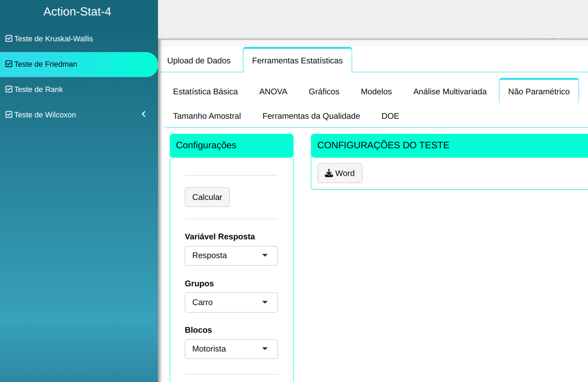Open the Blocos dropdown showing Motorista
Viewport: 588px width, 382px height.
(x=231, y=349)
